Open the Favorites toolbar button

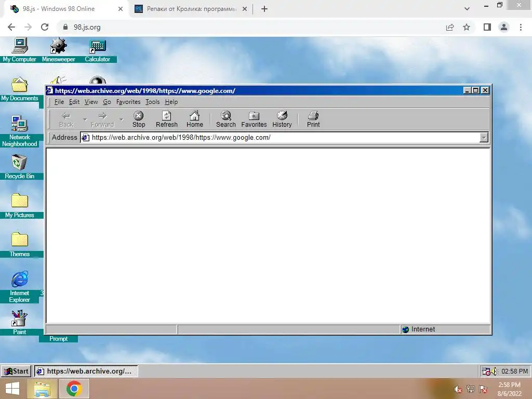click(x=254, y=119)
